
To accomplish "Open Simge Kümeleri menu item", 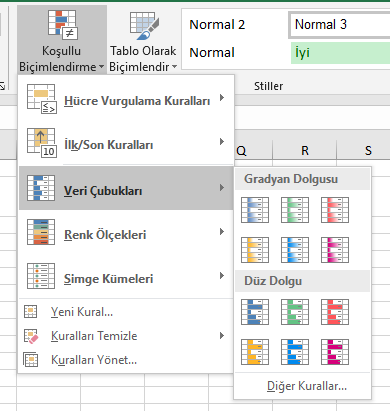I will [127, 278].
